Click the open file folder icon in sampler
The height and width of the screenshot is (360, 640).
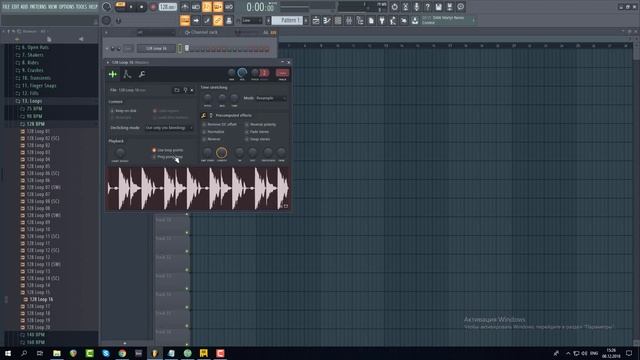[x=177, y=90]
